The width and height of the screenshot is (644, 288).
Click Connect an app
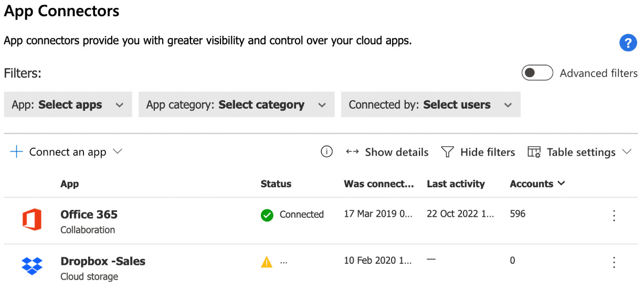pos(68,152)
